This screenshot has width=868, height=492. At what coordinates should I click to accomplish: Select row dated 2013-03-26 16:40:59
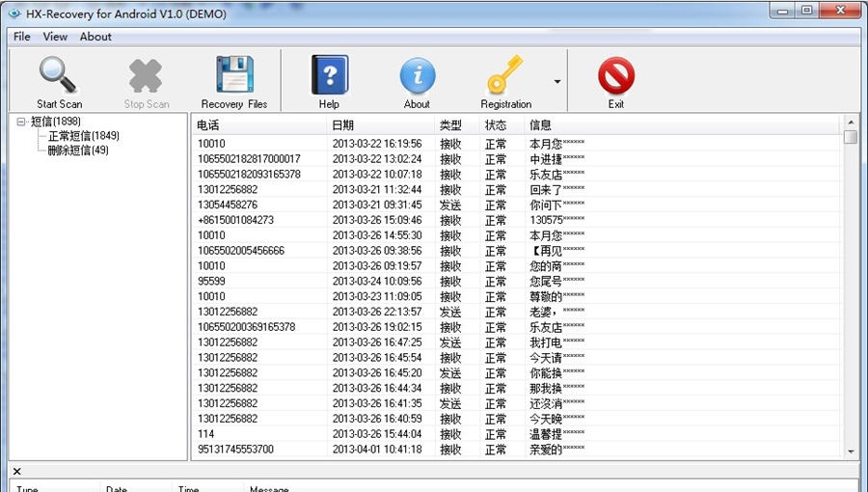click(516, 419)
